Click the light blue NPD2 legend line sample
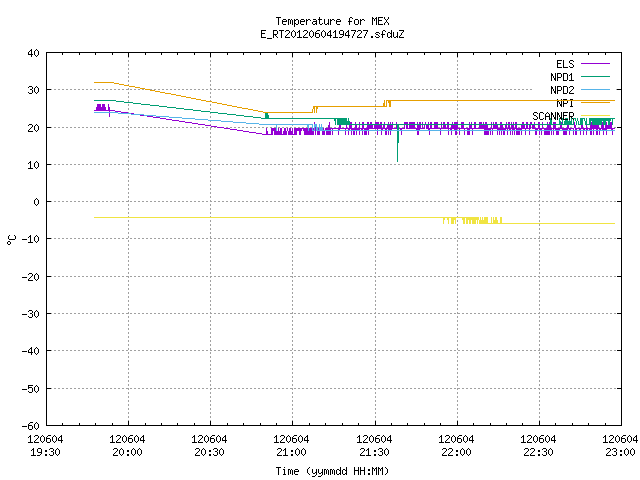The height and width of the screenshot is (480, 640). click(595, 90)
